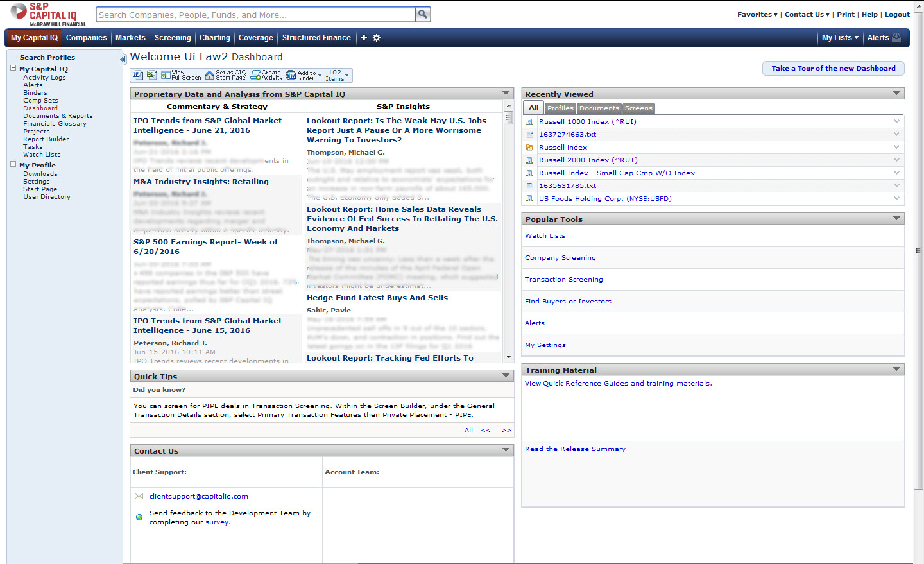Click the Alerts inbox icon
The width and height of the screenshot is (924, 564).
[x=896, y=37]
